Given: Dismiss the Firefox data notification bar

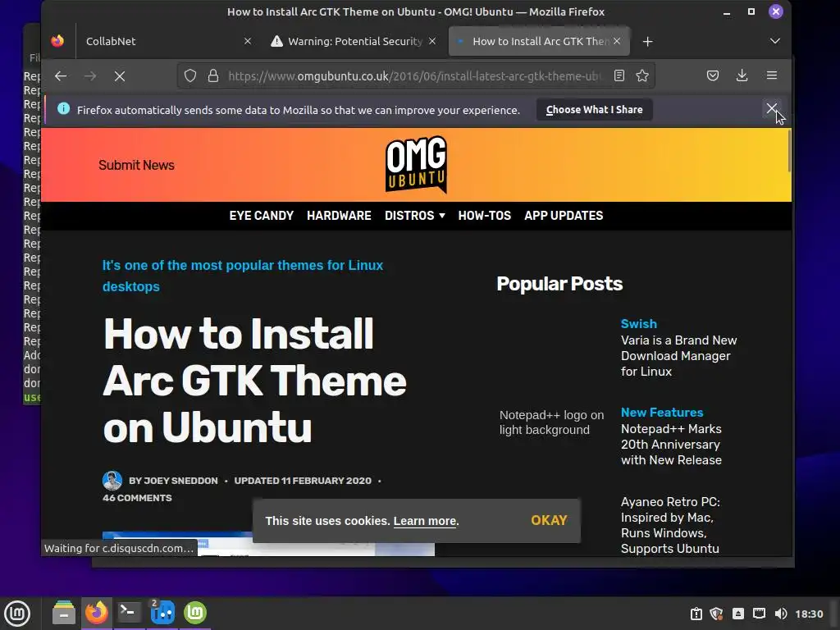Looking at the screenshot, I should tap(771, 109).
